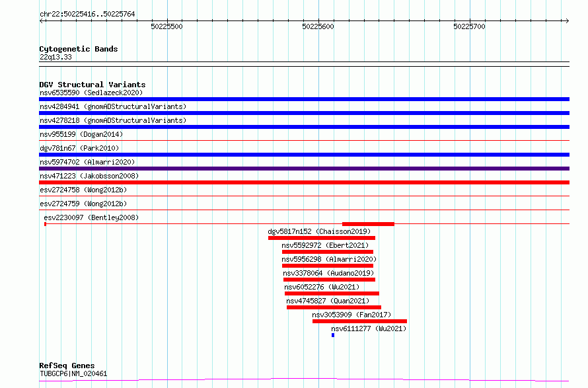Viewport: 588px width, 388px height.
Task: Select the chr22:50225416..50225764 region label
Action: [87, 14]
